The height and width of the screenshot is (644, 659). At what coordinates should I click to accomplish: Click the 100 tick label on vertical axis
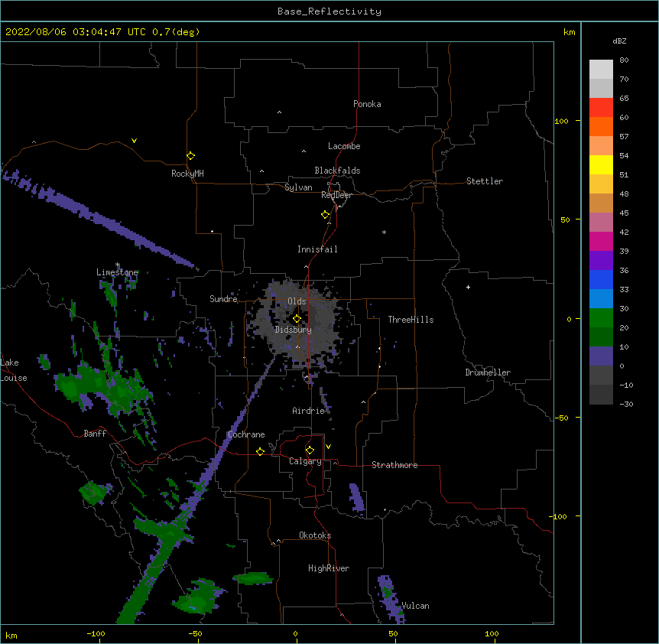(561, 121)
